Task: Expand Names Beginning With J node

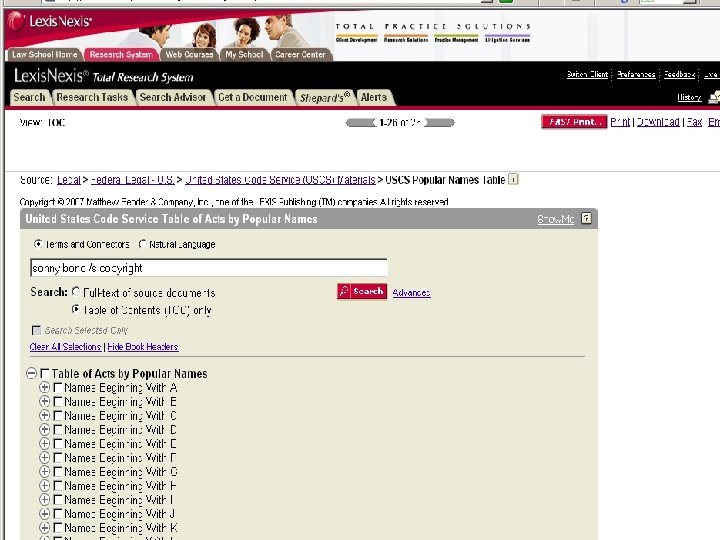Action: coord(45,514)
